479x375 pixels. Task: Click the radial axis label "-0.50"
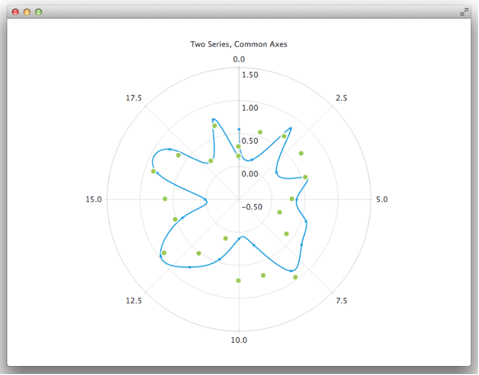[x=252, y=207]
